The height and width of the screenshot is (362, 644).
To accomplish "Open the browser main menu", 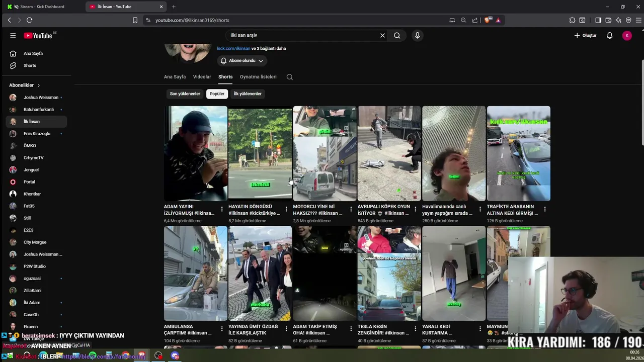I will point(638,20).
